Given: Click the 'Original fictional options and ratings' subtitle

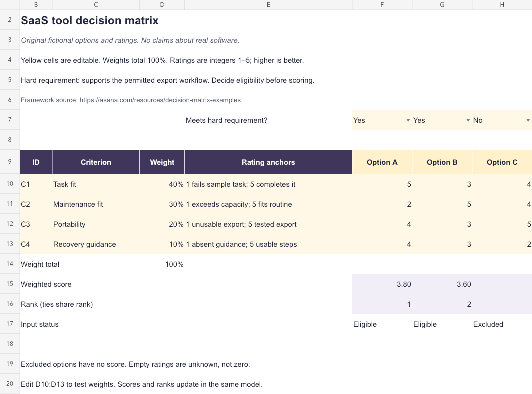Looking at the screenshot, I should tap(130, 40).
